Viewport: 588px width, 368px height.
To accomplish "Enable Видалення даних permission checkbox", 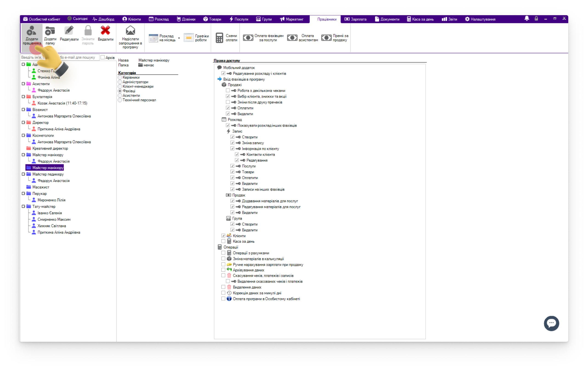I will 223,287.
